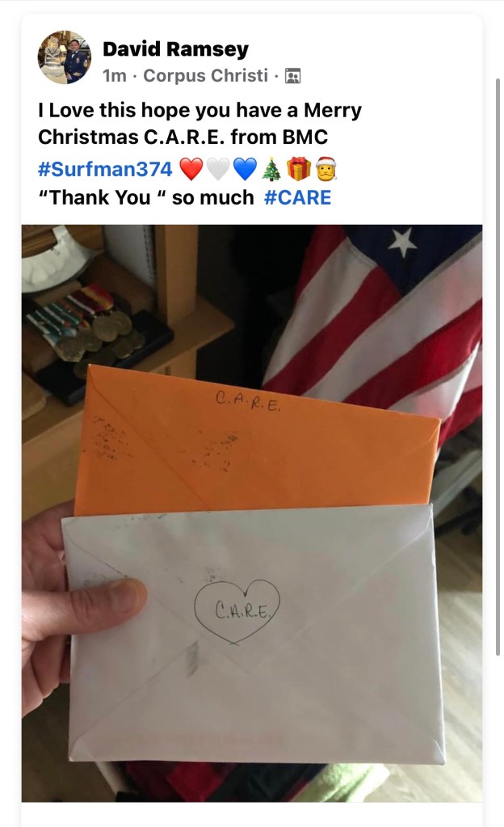Click the wrapped gift emoji
The image size is (504, 827).
coord(299,169)
